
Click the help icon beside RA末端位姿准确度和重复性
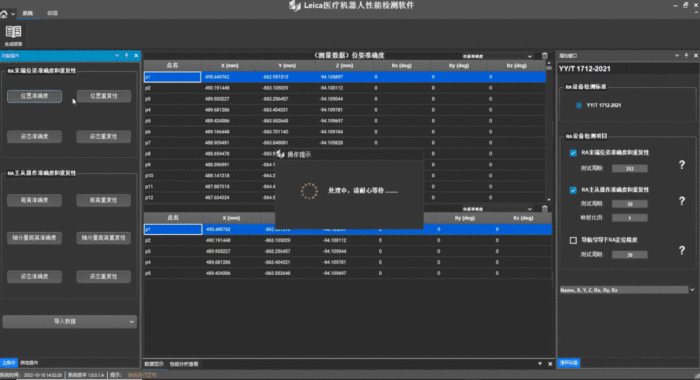coord(682,165)
